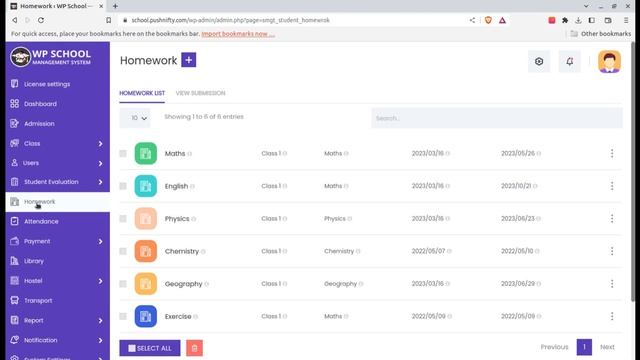Open the entries-per-page dropdown showing 10
This screenshot has height=360, width=640.
pos(135,118)
